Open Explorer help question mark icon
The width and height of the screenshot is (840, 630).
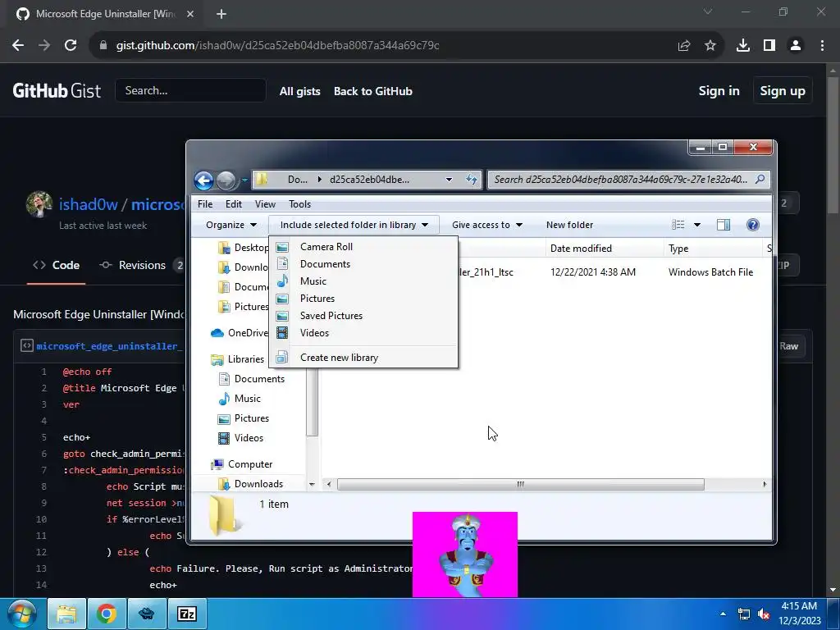click(753, 225)
